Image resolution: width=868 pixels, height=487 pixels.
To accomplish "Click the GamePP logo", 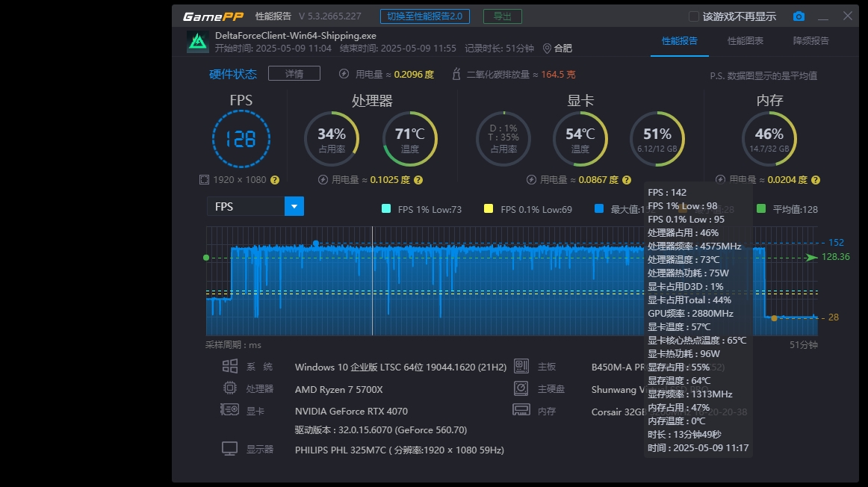I will click(x=213, y=16).
